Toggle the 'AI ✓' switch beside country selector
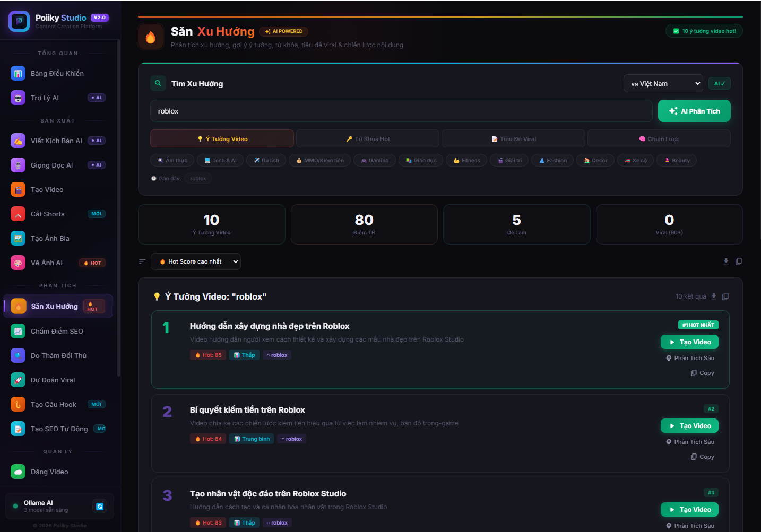Screen dimensions: 761x532 719,84
